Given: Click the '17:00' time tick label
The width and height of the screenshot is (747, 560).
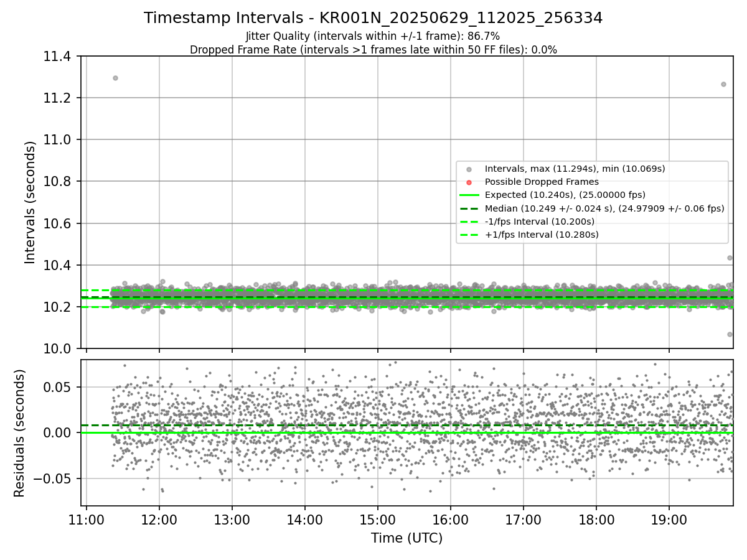Looking at the screenshot, I should pos(523,520).
